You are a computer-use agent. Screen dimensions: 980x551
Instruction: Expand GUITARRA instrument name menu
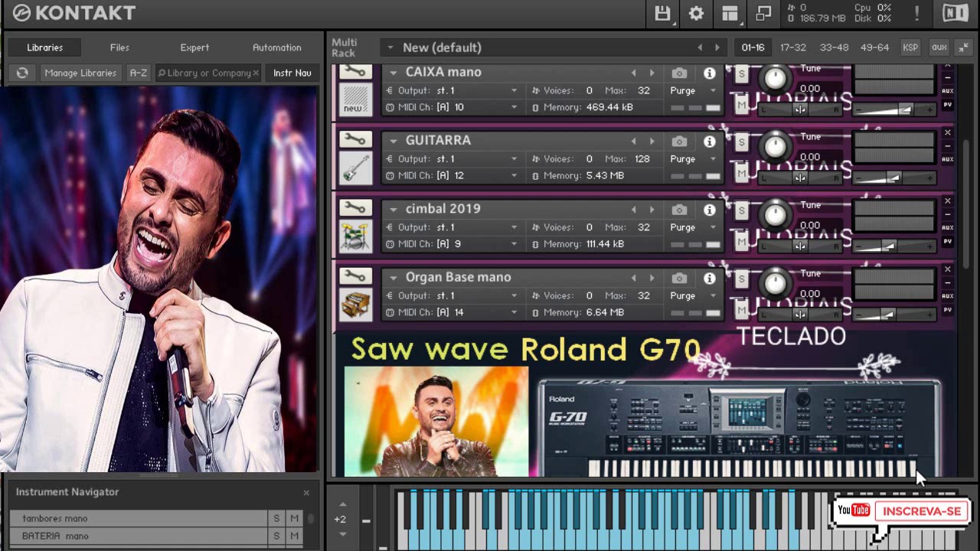coord(393,141)
